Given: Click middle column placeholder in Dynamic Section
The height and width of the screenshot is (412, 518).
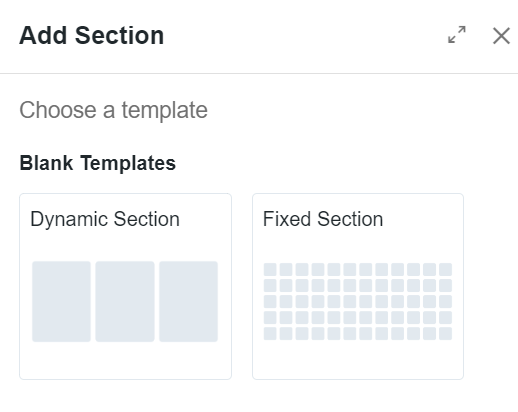Looking at the screenshot, I should click(125, 301).
